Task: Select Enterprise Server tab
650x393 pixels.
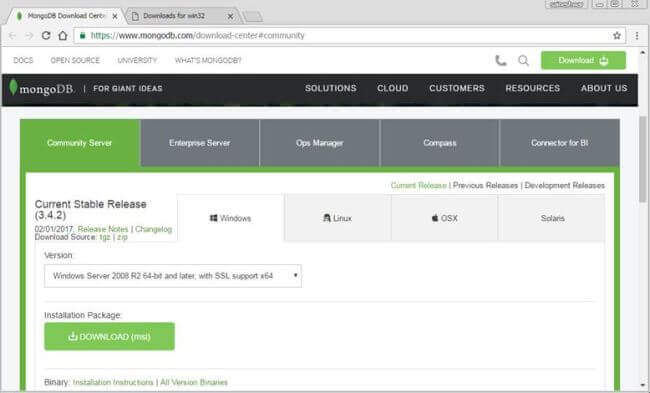Action: [x=200, y=143]
